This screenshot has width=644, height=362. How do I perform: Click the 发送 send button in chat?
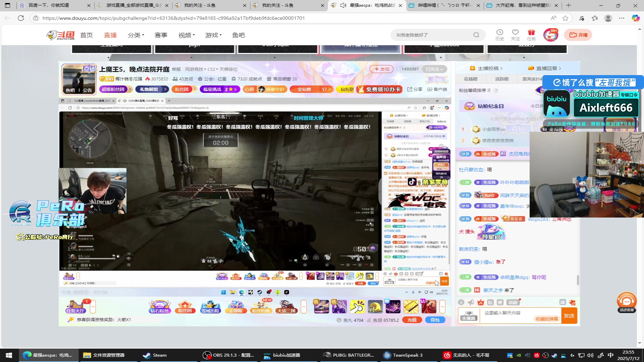coord(569,316)
